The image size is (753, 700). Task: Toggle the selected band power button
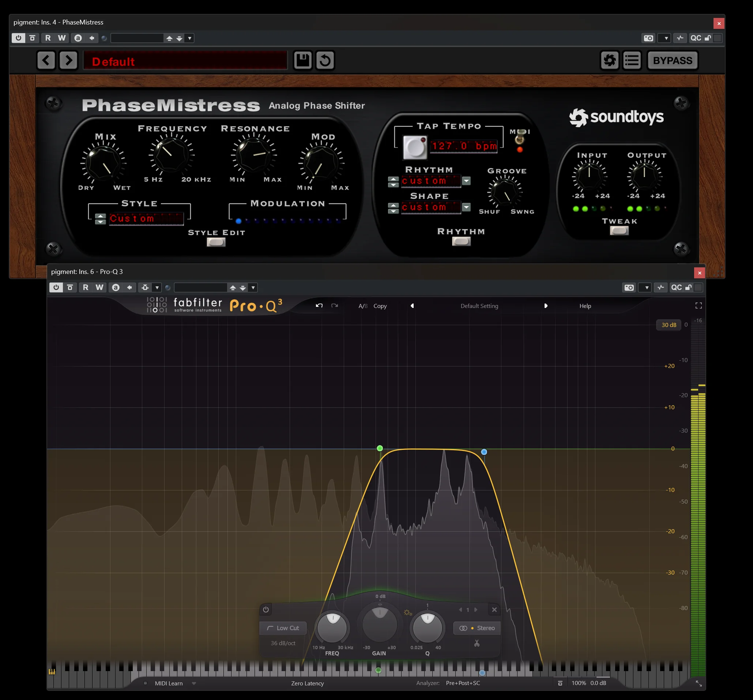coord(266,609)
